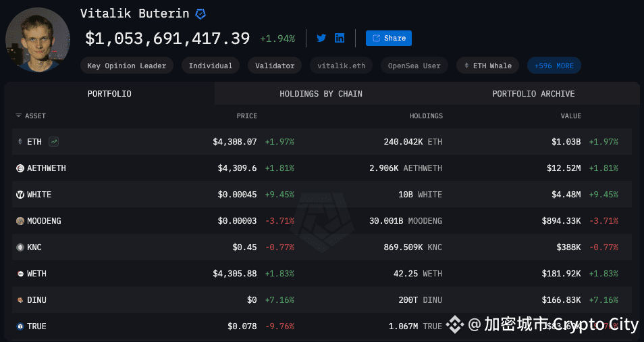Click the WHITE token logo
The image size is (644, 342).
[x=20, y=195]
